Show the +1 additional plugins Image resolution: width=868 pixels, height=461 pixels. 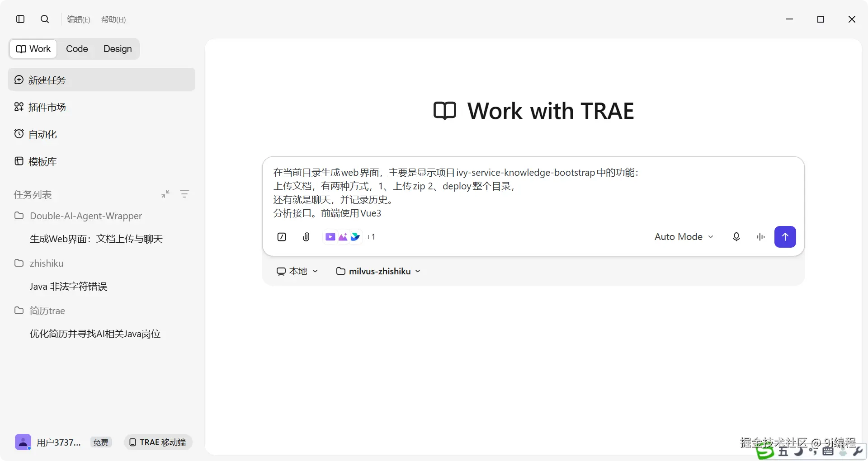(371, 237)
